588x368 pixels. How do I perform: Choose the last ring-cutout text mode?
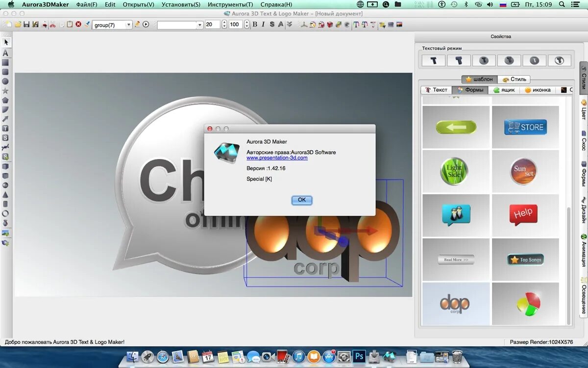560,60
